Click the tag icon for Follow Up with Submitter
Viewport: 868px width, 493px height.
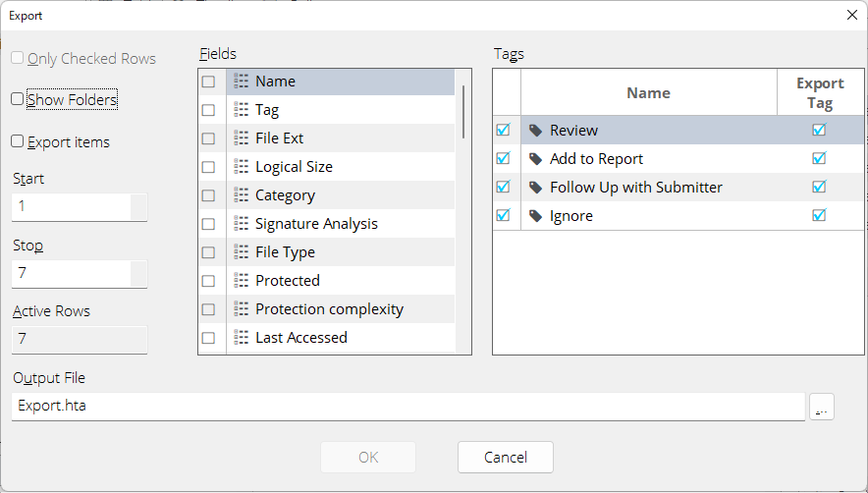[535, 188]
